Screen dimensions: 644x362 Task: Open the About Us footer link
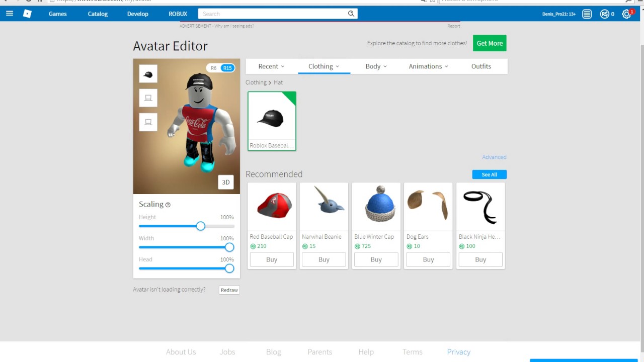click(181, 352)
